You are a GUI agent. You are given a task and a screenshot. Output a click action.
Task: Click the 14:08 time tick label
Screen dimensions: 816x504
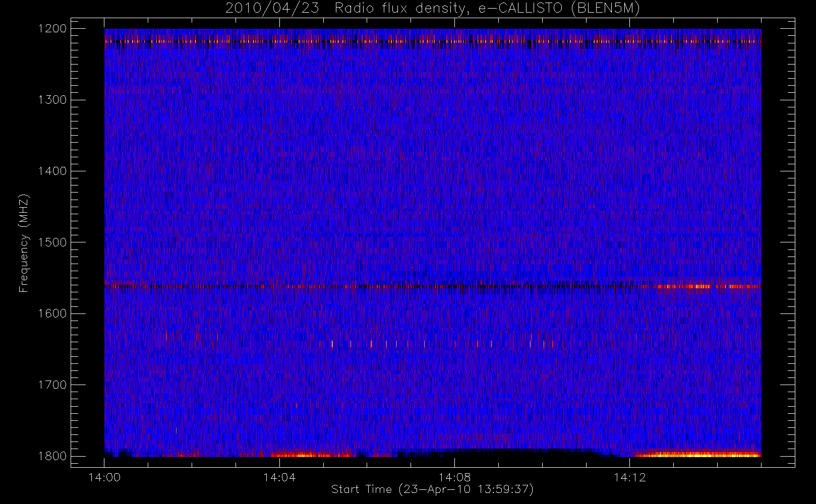point(454,477)
